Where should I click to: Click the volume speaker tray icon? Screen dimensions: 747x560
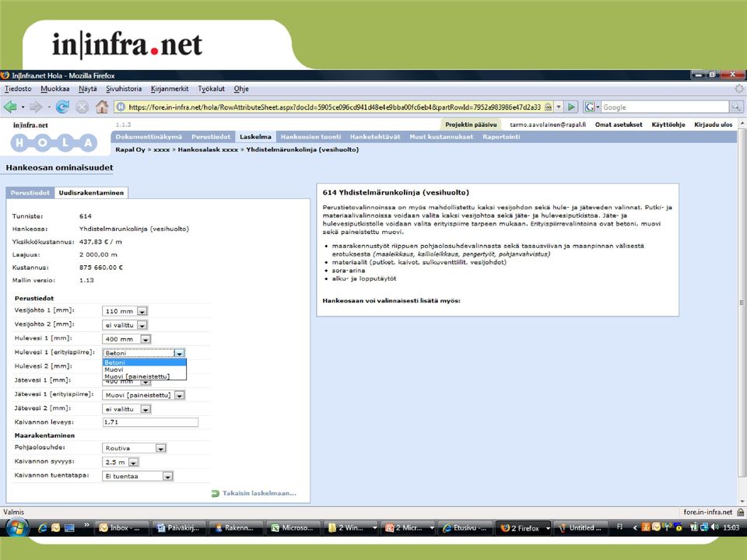click(x=714, y=527)
